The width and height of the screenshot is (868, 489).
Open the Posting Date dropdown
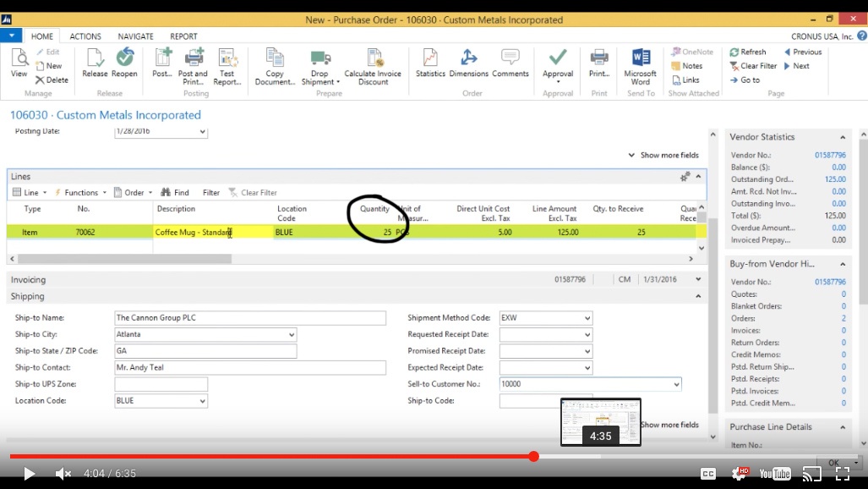[202, 132]
